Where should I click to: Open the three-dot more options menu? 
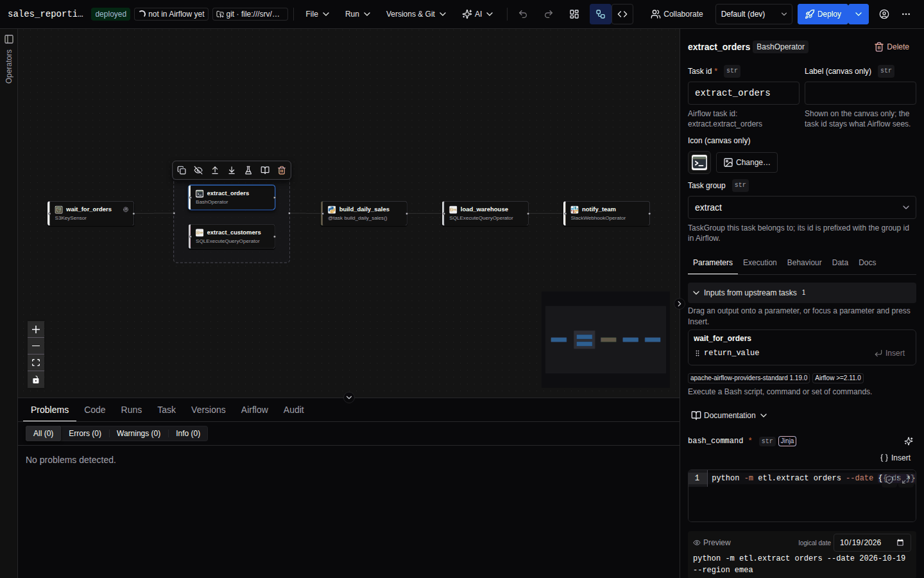pos(906,14)
